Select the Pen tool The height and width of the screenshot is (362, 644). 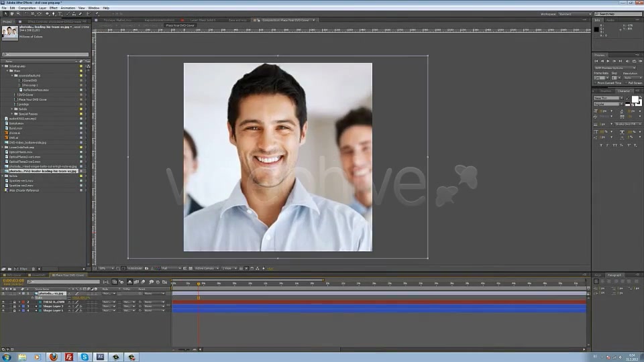(54, 13)
